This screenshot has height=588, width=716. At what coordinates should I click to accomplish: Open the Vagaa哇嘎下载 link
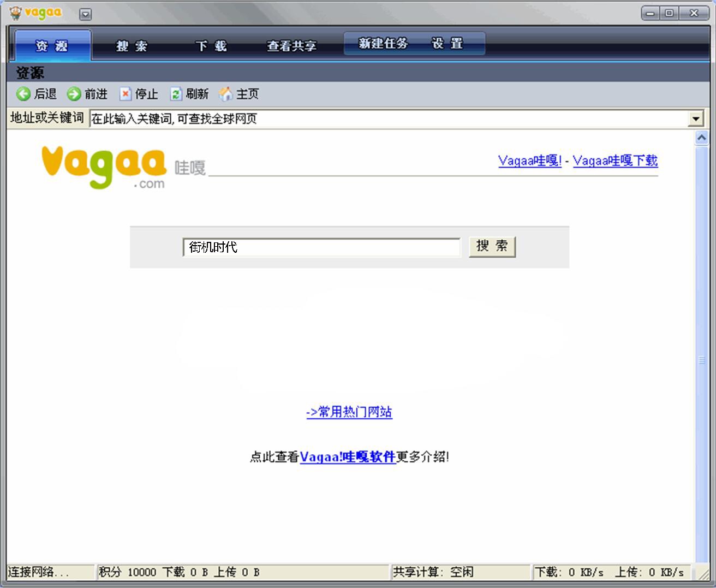pos(615,161)
